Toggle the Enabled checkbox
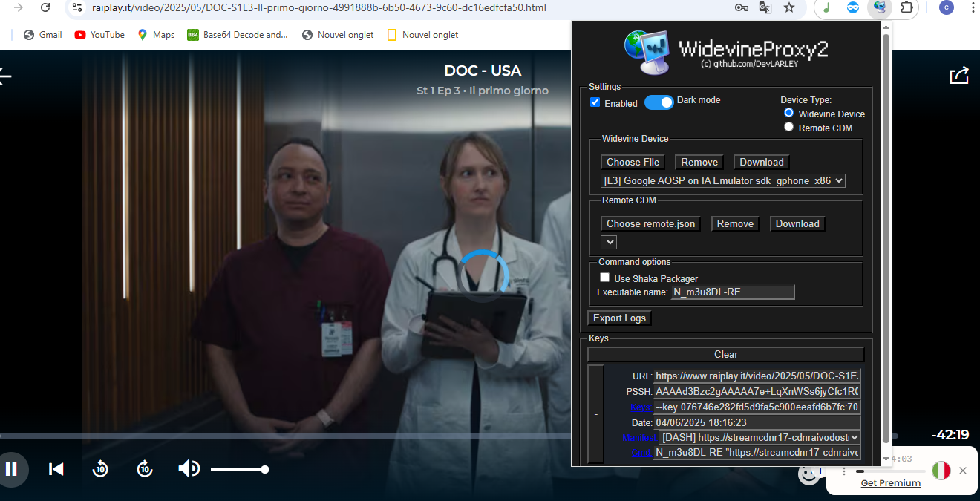This screenshot has width=980, height=501. pyautogui.click(x=595, y=102)
